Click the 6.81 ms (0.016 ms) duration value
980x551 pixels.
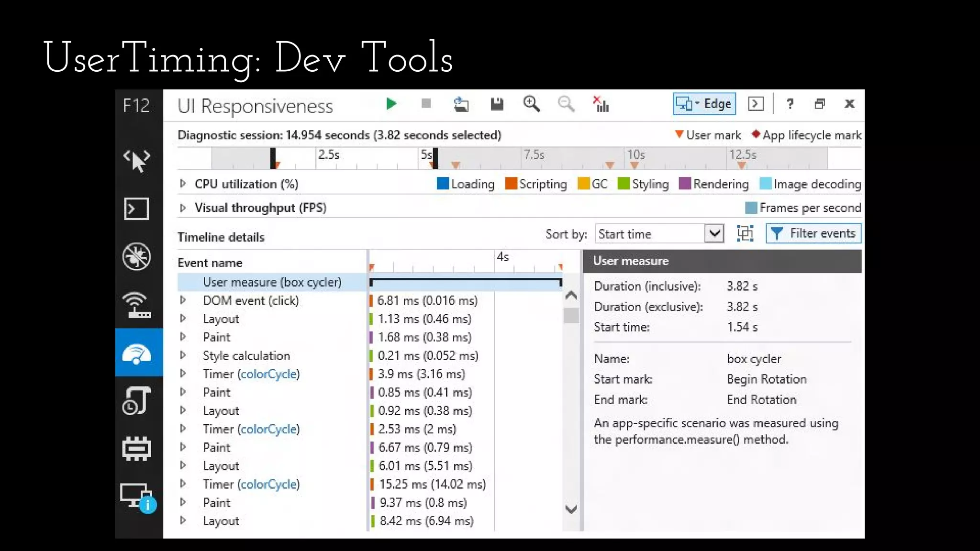click(427, 300)
